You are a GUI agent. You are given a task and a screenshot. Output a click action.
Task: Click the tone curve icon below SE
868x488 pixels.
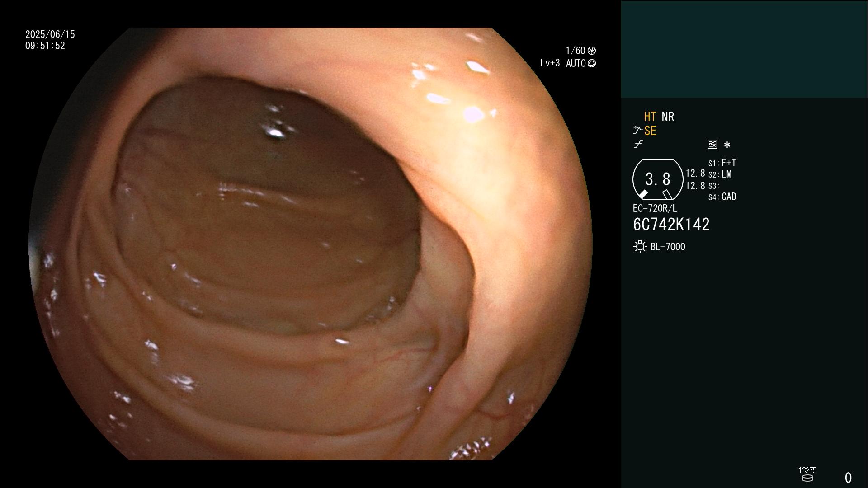(638, 144)
